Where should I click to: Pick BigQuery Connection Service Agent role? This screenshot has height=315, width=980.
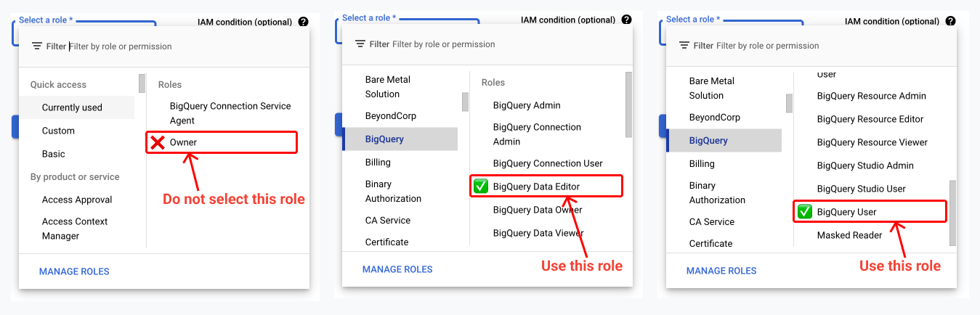230,113
